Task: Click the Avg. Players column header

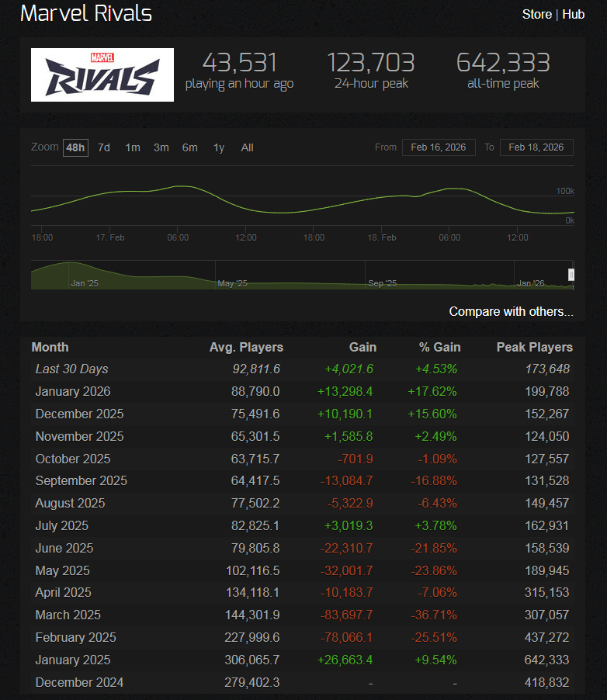Action: [246, 348]
